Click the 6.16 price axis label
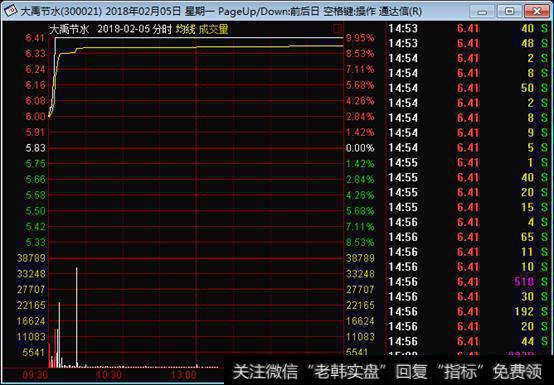Viewport: 554px width, 385px height. 36,85
